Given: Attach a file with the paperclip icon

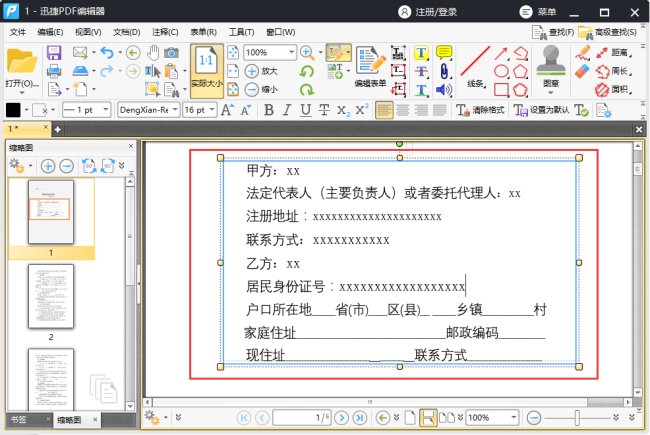Looking at the screenshot, I should pyautogui.click(x=444, y=71).
